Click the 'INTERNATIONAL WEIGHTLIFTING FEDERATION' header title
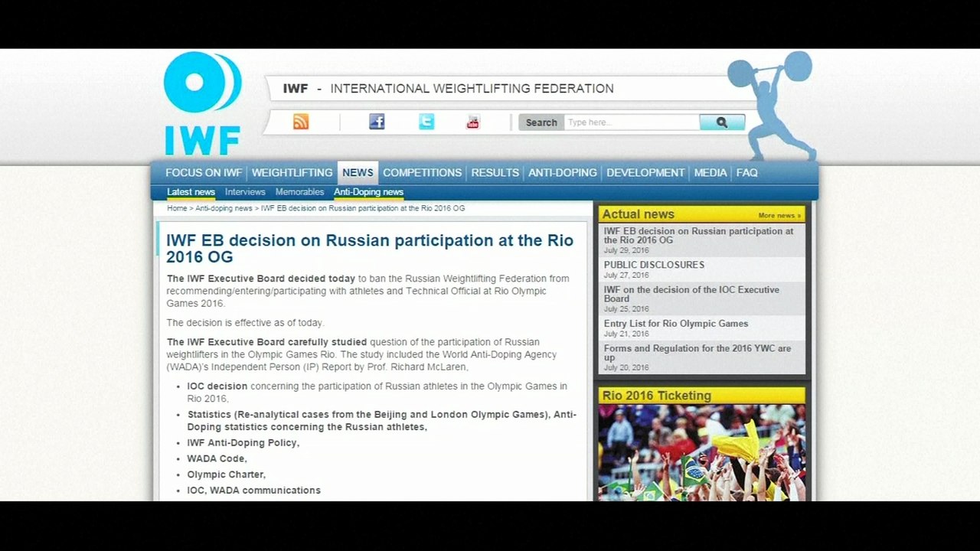This screenshot has height=551, width=980. click(x=472, y=89)
